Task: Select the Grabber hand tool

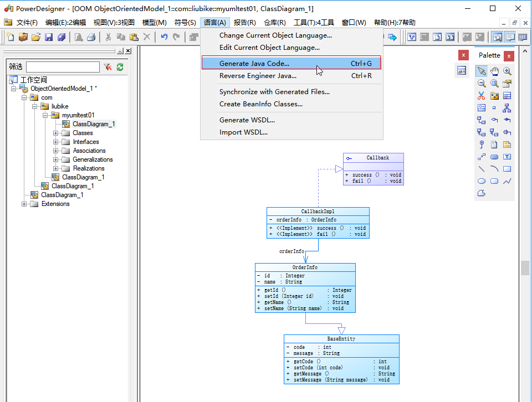Action: [x=494, y=71]
